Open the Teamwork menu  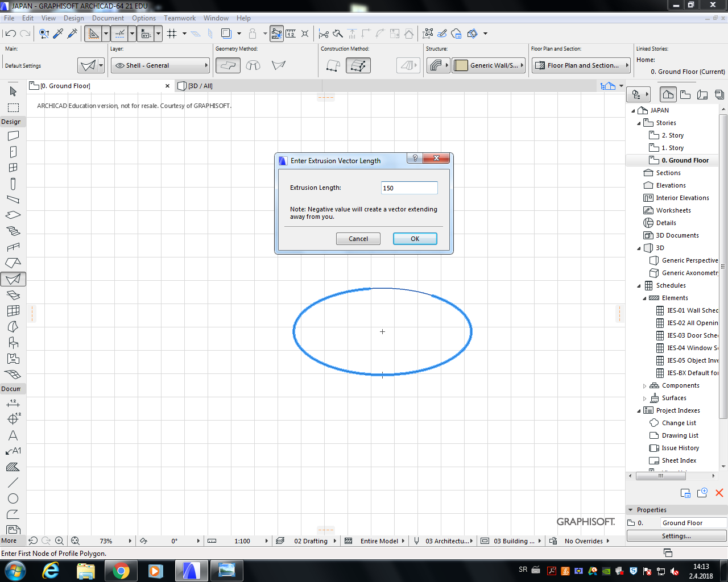(180, 18)
